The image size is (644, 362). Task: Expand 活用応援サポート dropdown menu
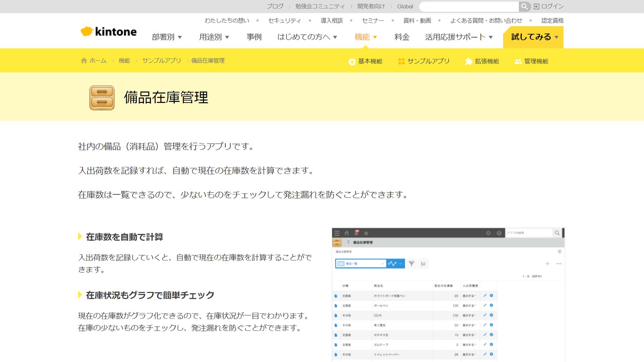(x=459, y=37)
